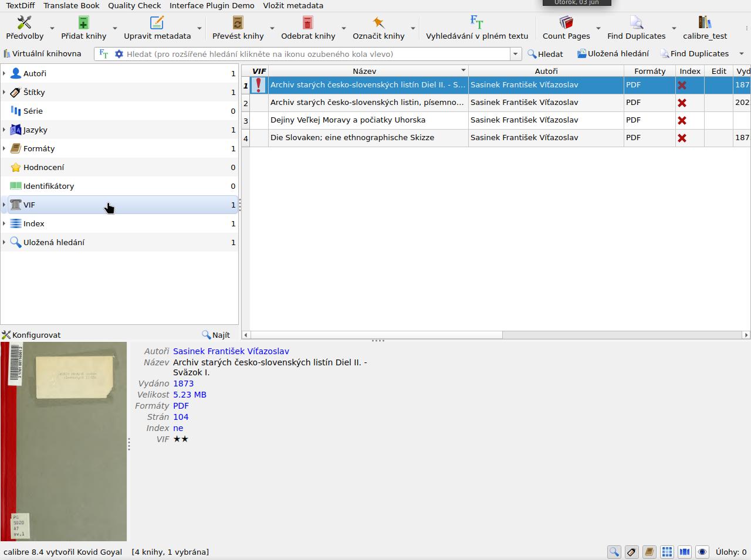Click the Virtuální knihovna button
Image resolution: width=751 pixels, height=560 pixels.
42,53
